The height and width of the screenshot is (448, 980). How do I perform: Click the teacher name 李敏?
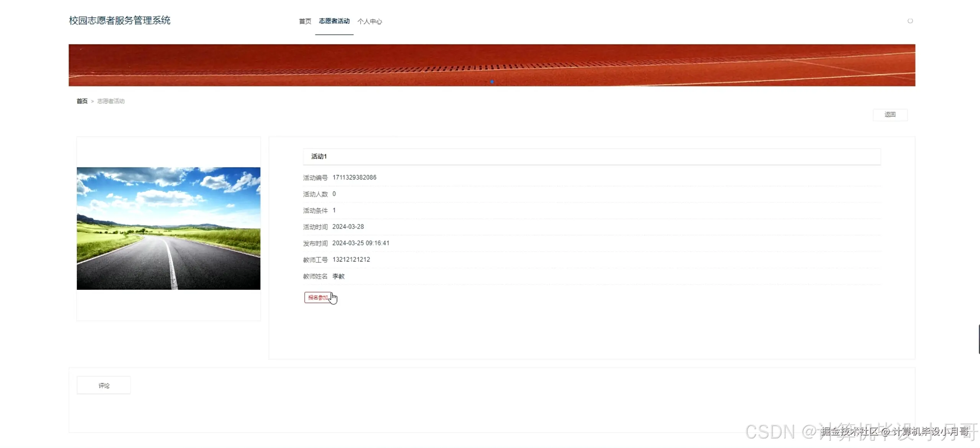click(338, 276)
